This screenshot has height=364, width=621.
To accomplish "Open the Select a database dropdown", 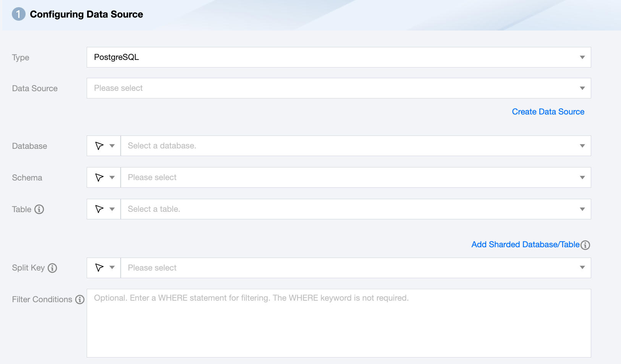I will point(356,146).
